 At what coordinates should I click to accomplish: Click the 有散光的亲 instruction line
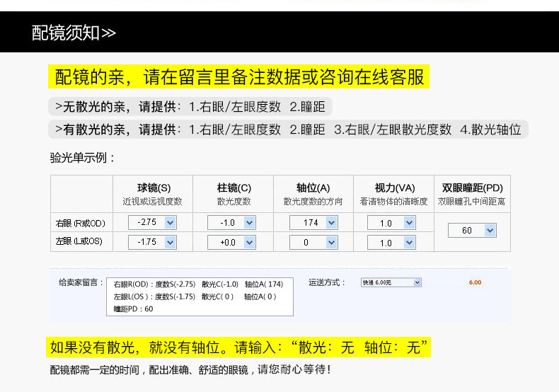coord(288,129)
